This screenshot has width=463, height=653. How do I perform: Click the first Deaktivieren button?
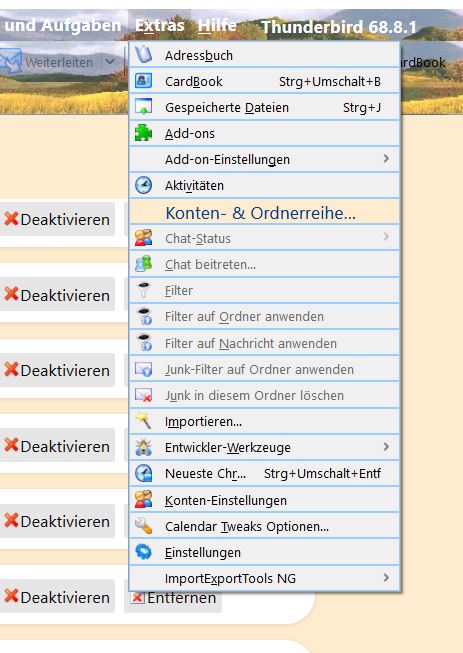pos(57,219)
